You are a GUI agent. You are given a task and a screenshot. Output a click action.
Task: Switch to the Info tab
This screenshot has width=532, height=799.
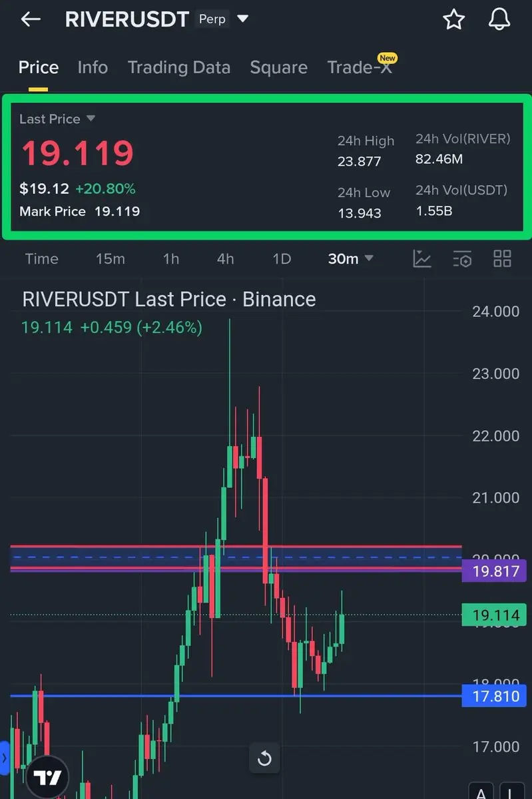93,67
